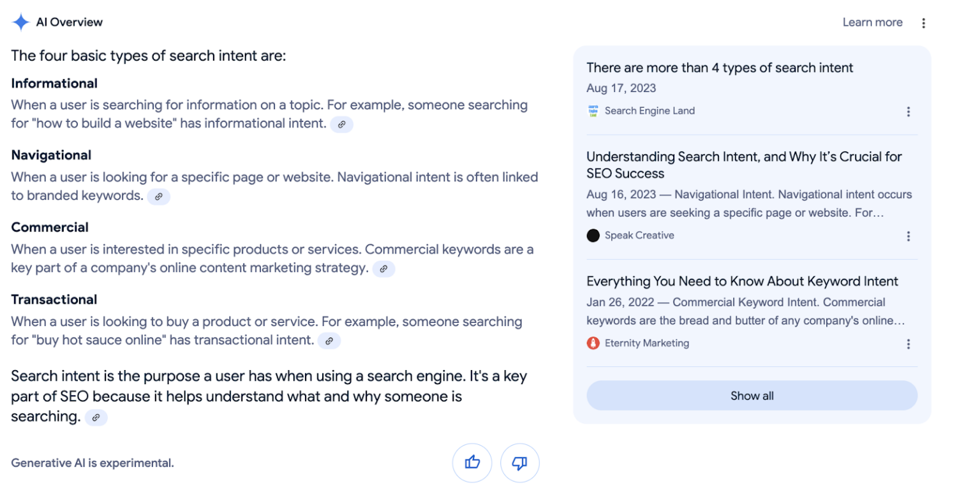
Task: Click the Eternity Marketing favicon
Action: click(593, 343)
